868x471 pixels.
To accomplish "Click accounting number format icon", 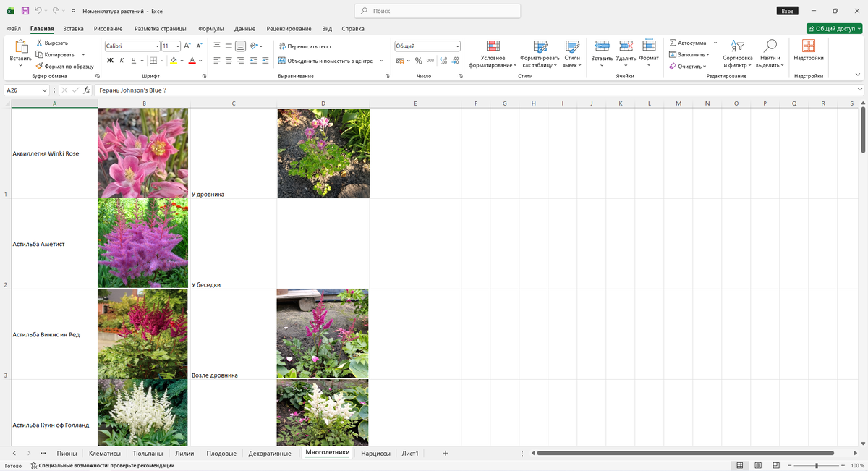I will 399,61.
